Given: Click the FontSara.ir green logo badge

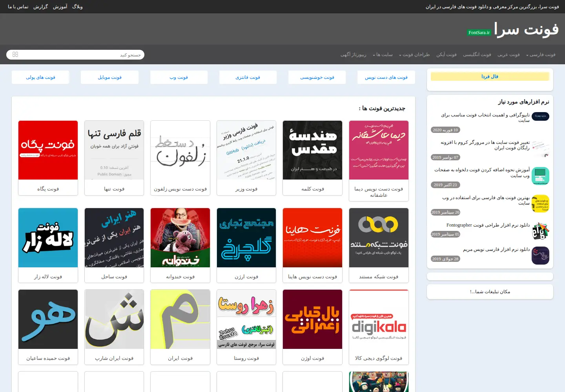Looking at the screenshot, I should (479, 33).
